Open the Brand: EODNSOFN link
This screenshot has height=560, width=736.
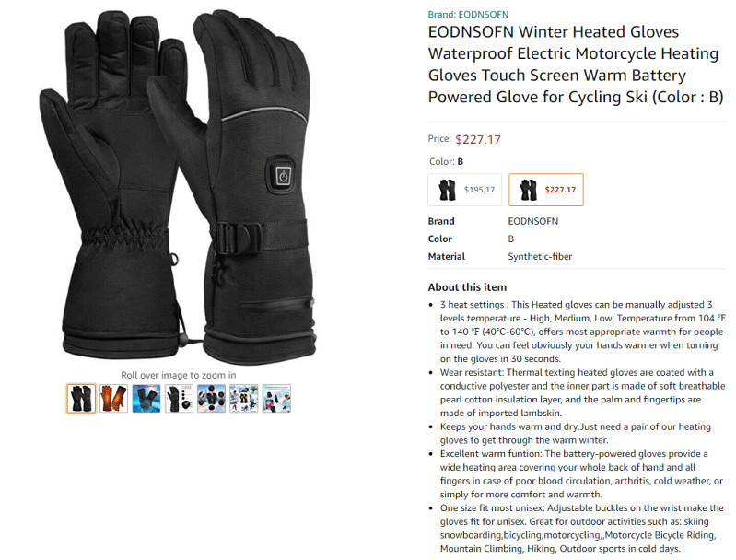pyautogui.click(x=468, y=14)
